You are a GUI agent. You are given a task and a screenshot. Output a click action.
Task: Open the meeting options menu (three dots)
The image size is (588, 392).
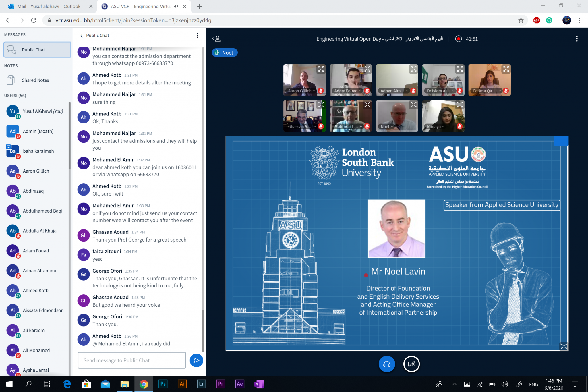pos(577,39)
